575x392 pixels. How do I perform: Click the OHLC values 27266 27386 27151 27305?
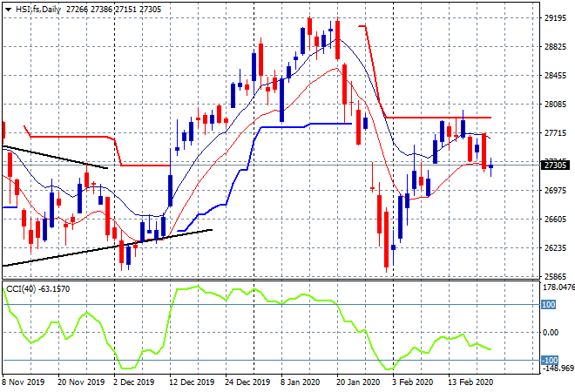coord(113,10)
